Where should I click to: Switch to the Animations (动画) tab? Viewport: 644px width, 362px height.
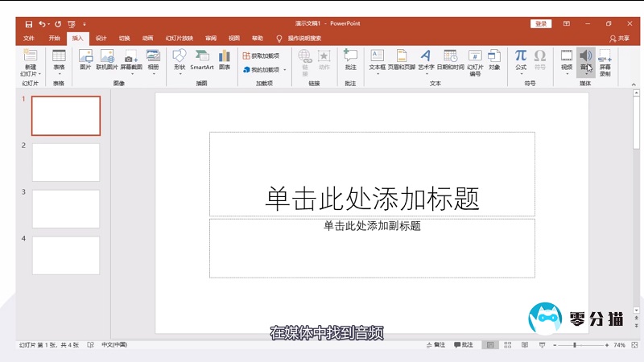pos(148,38)
